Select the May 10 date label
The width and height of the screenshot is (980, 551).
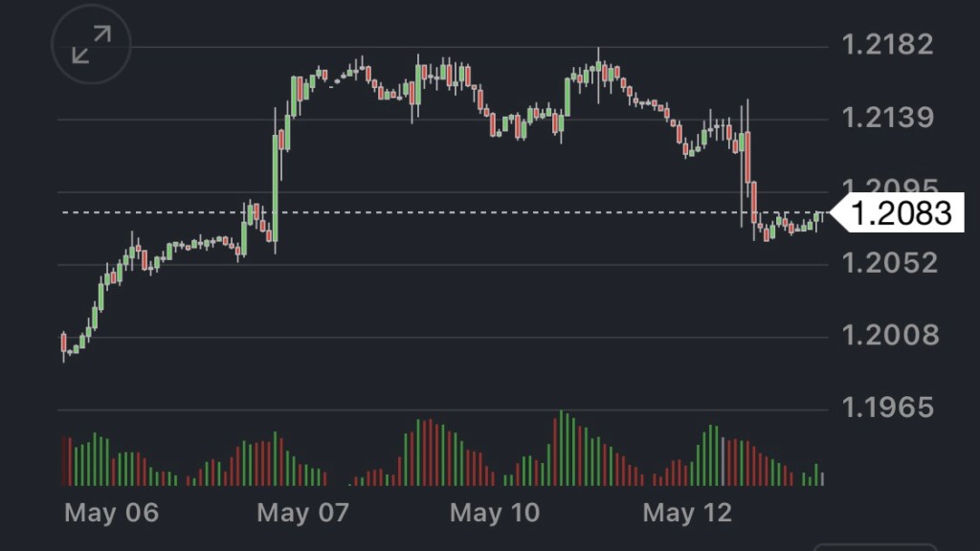496,513
